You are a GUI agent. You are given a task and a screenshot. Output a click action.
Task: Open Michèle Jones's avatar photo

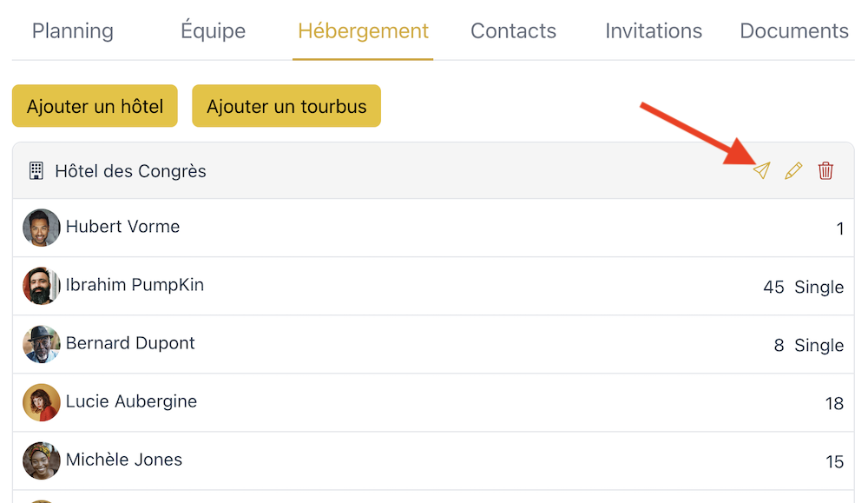pyautogui.click(x=41, y=460)
